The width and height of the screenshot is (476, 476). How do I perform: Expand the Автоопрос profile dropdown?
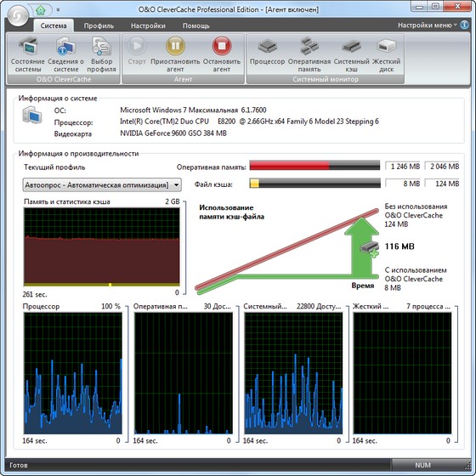(177, 185)
